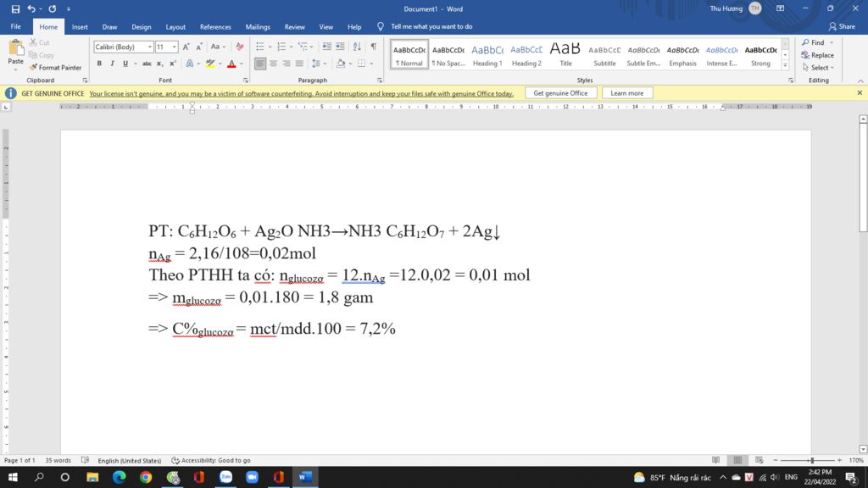Click the Save icon in title bar
The image size is (868, 488).
(x=15, y=8)
